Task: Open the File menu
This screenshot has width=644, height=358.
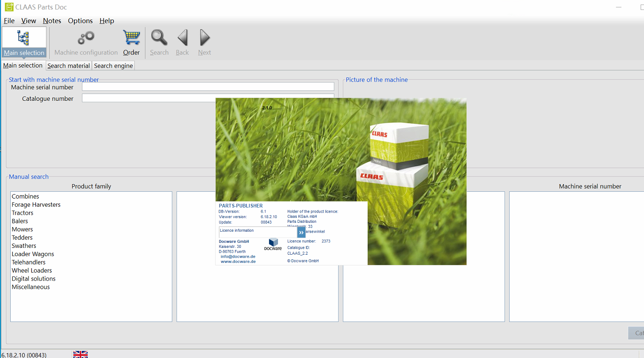Action: [9, 20]
